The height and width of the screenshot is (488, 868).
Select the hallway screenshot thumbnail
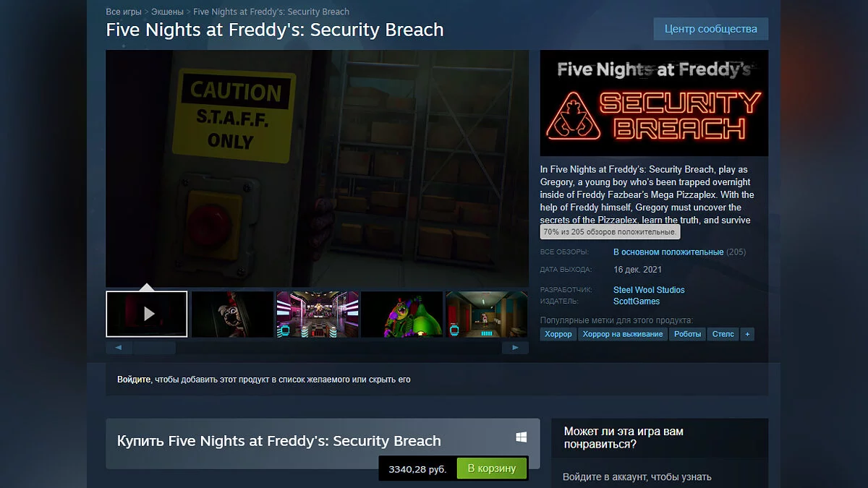(x=487, y=314)
